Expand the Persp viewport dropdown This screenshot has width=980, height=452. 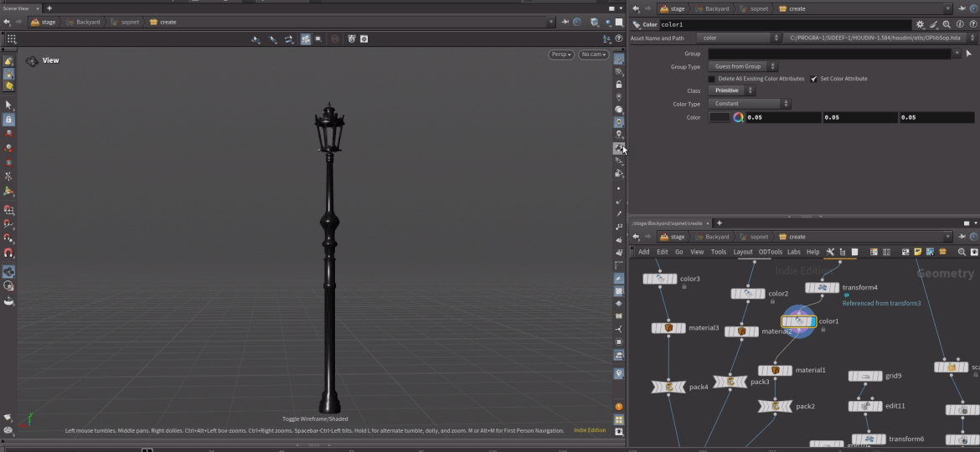(x=561, y=54)
